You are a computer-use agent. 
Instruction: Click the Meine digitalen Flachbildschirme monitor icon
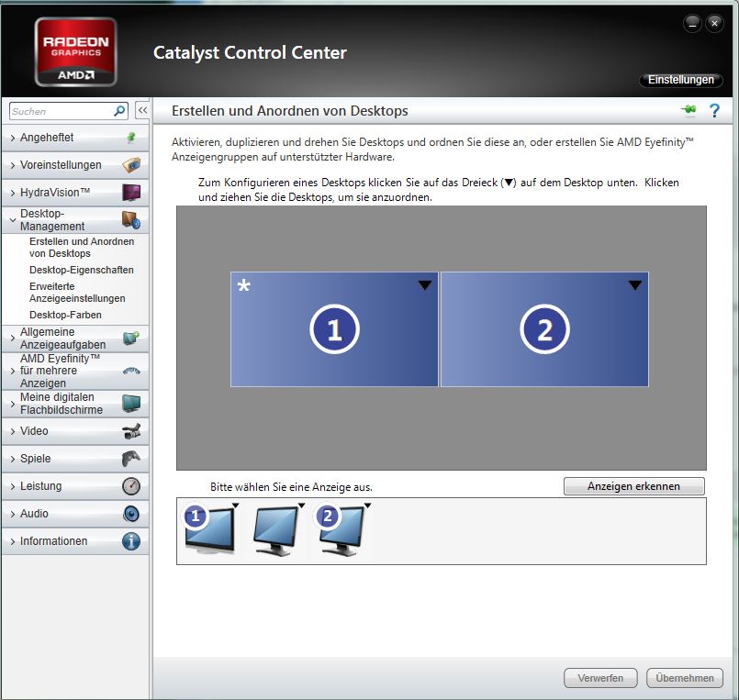coord(131,404)
